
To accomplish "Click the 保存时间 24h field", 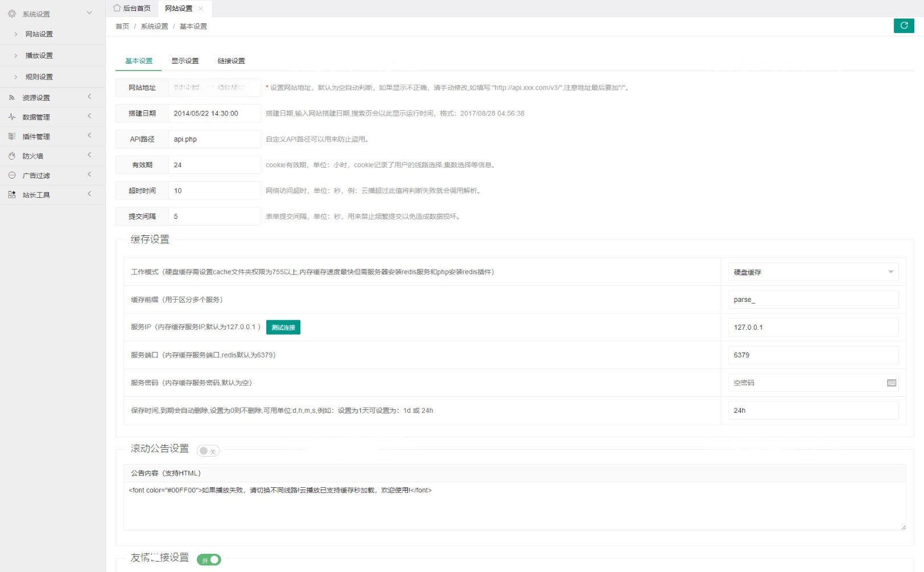I will (814, 410).
